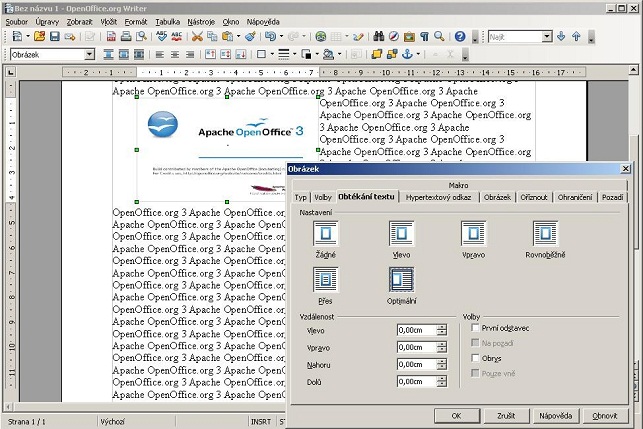643x429 pixels.
Task: Toggle the Obrys checkbox
Action: [474, 358]
